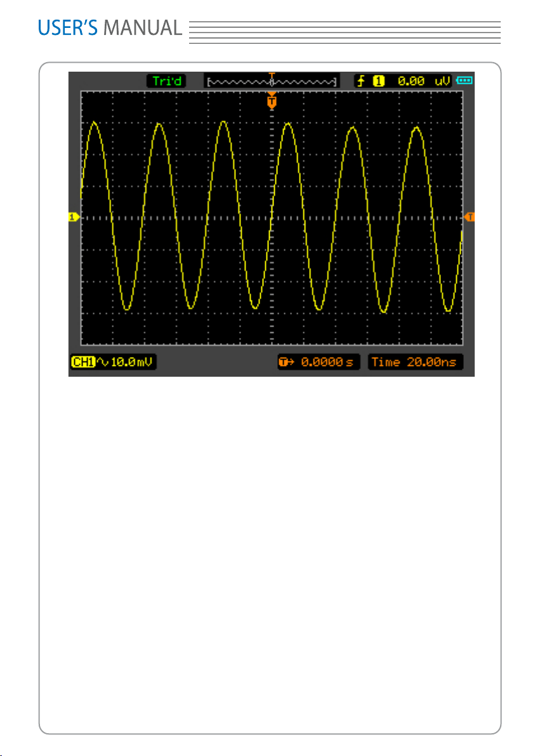Click the 0.00 uV trigger level readout
540x756 pixels.
click(x=423, y=81)
